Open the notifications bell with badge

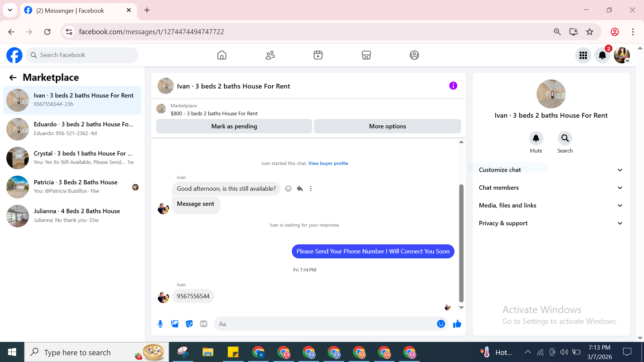(x=602, y=55)
